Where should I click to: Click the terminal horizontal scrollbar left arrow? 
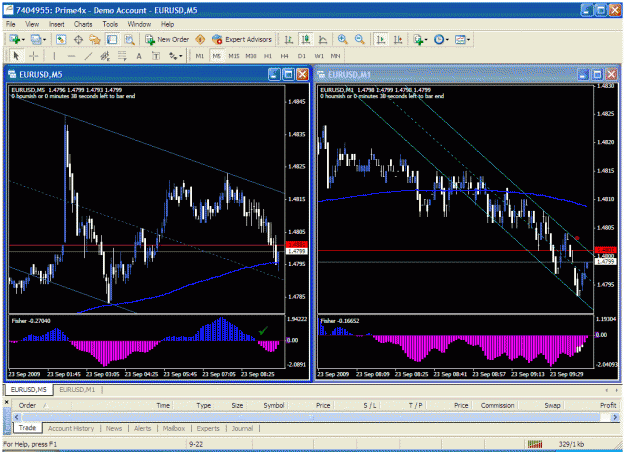point(16,417)
